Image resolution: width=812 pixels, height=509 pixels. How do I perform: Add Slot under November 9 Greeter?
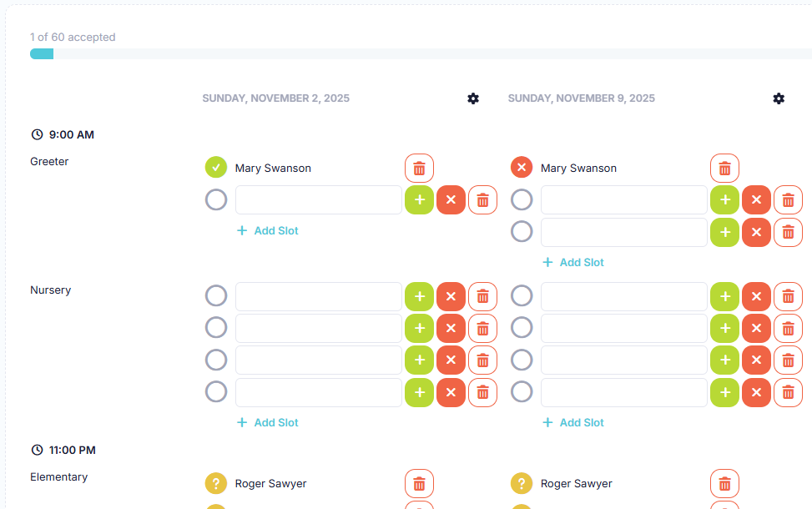(573, 262)
